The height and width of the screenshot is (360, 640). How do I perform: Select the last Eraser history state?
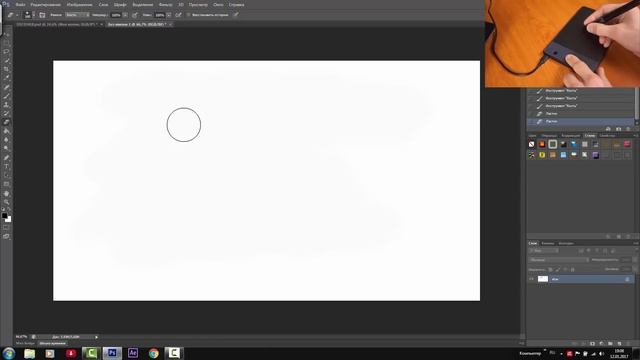tap(580, 122)
